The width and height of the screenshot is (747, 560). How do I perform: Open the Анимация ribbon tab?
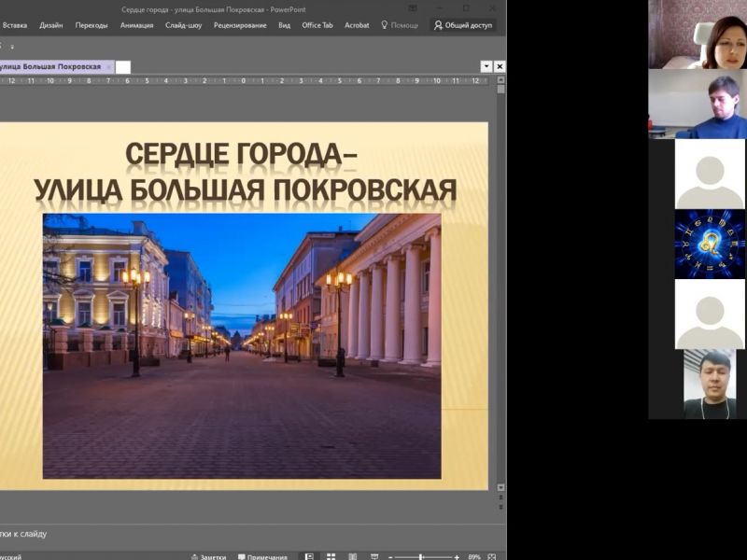tap(136, 25)
